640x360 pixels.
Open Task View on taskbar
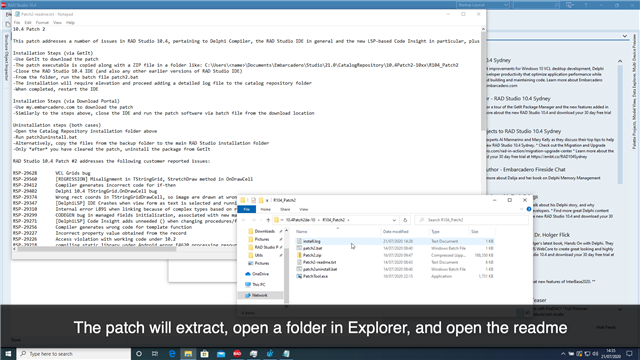[x=155, y=353]
